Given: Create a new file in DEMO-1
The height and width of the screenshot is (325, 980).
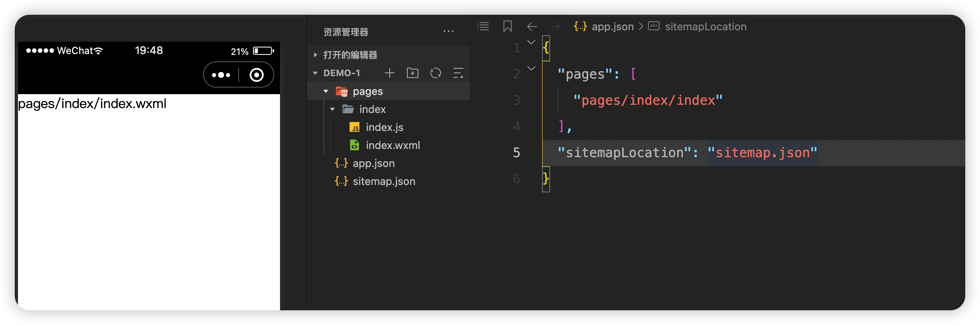Looking at the screenshot, I should coord(390,73).
